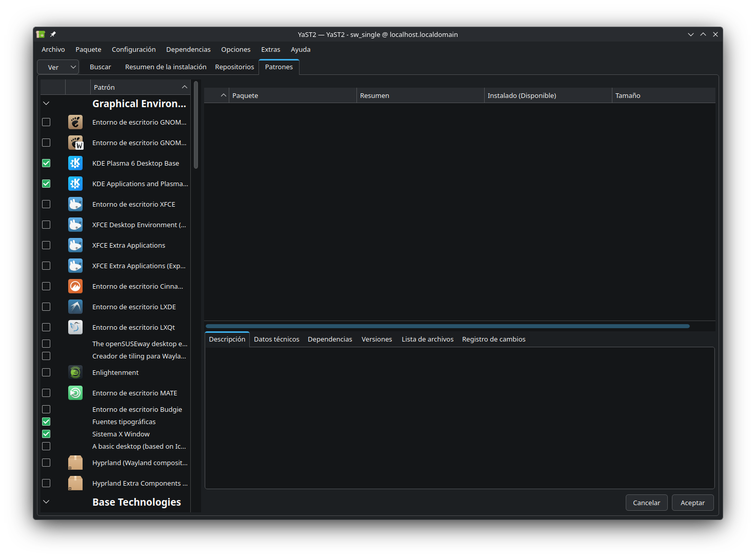756x559 pixels.
Task: Collapse the Graphical Environments group
Action: [x=46, y=104]
